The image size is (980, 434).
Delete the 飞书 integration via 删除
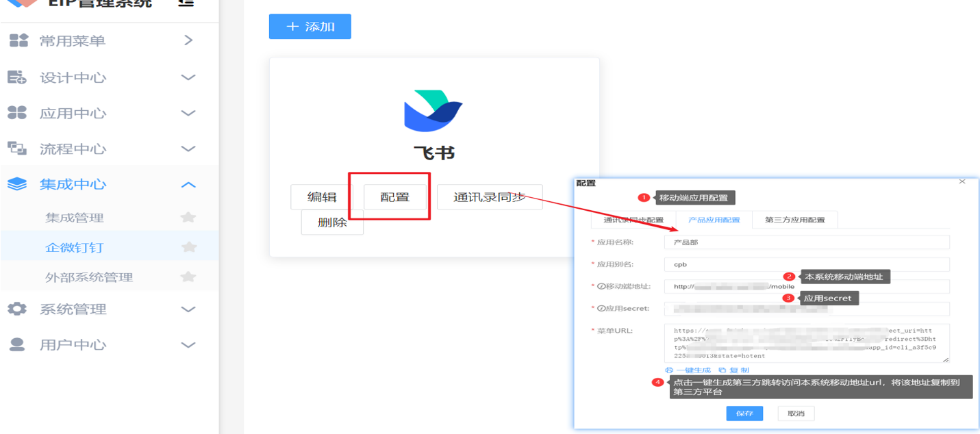[x=332, y=222]
